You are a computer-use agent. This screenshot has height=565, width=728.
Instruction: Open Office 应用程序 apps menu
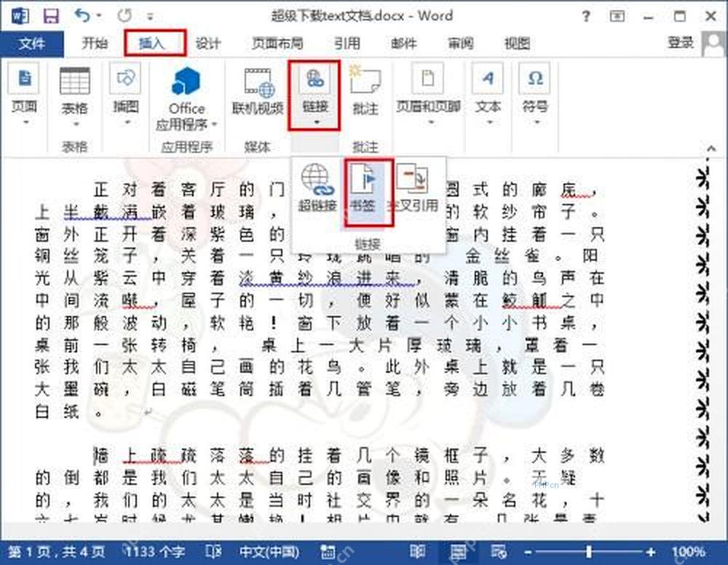[x=186, y=99]
